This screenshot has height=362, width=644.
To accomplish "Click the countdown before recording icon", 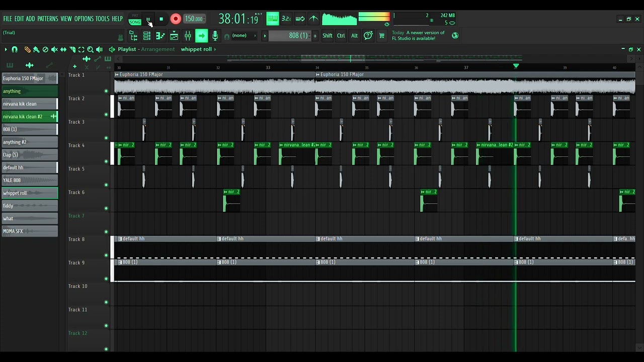I will click(x=286, y=19).
